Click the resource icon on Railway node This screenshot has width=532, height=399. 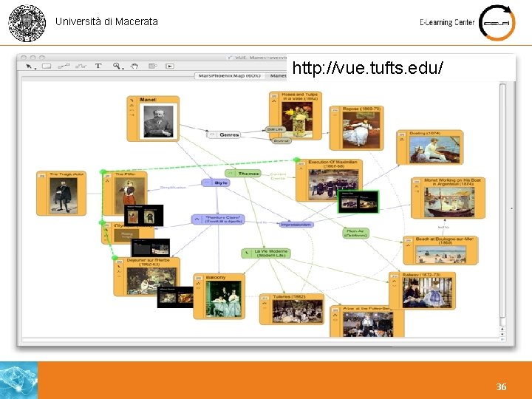coord(395,276)
